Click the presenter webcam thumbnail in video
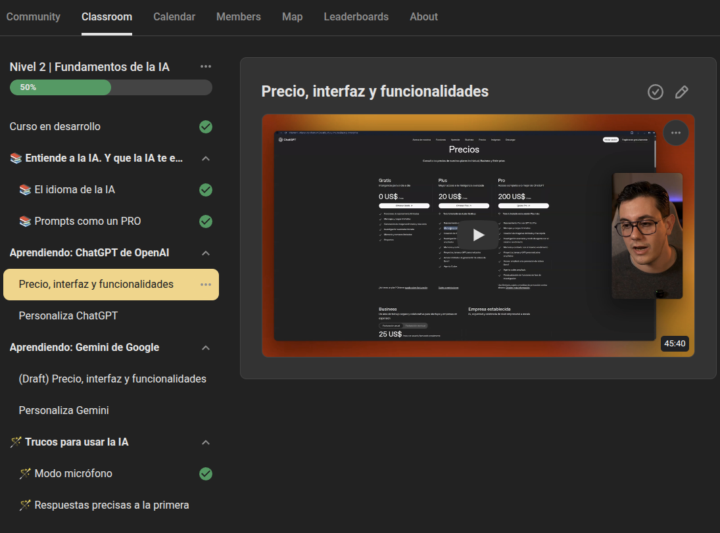The width and height of the screenshot is (720, 533). 647,236
